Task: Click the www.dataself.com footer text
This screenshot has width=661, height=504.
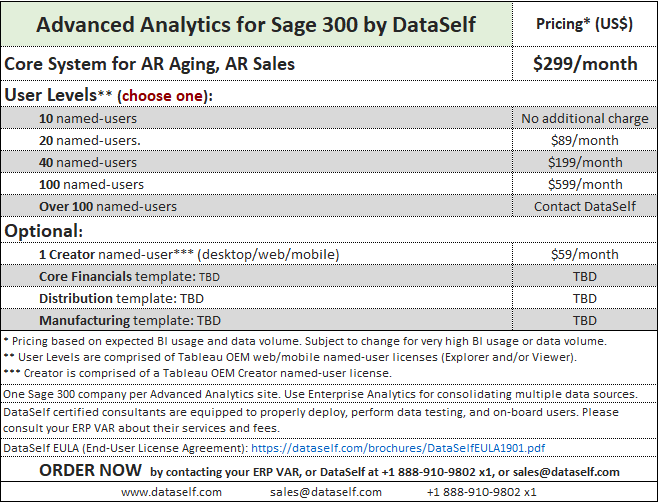Action: pyautogui.click(x=171, y=492)
